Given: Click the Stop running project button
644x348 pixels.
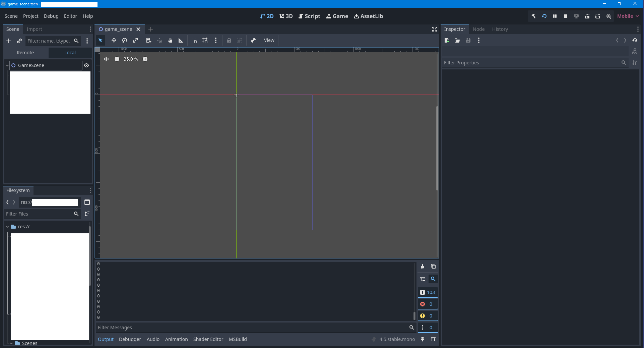Looking at the screenshot, I should tap(566, 16).
